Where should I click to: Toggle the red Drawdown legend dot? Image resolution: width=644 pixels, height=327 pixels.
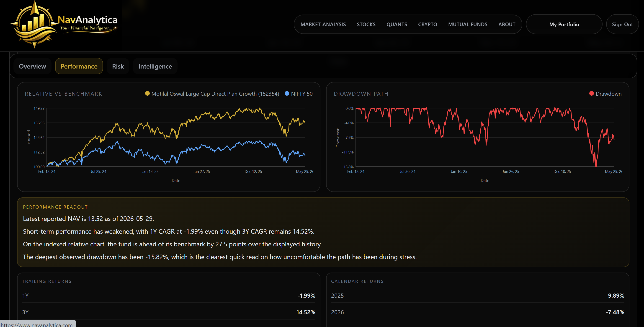(592, 93)
